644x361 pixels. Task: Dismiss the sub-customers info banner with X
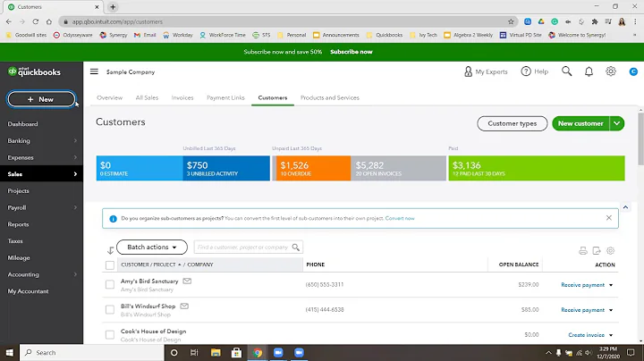tap(609, 218)
